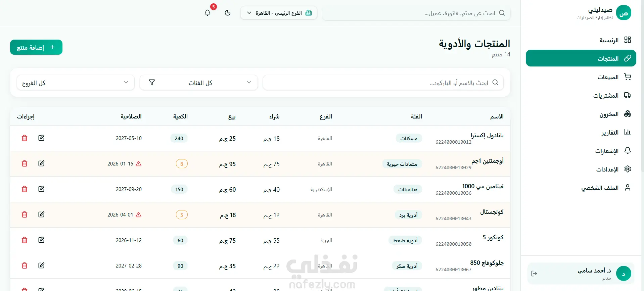The height and width of the screenshot is (291, 644).
Task: Click expiry warning icon for 2026-01-15
Action: coord(139,164)
